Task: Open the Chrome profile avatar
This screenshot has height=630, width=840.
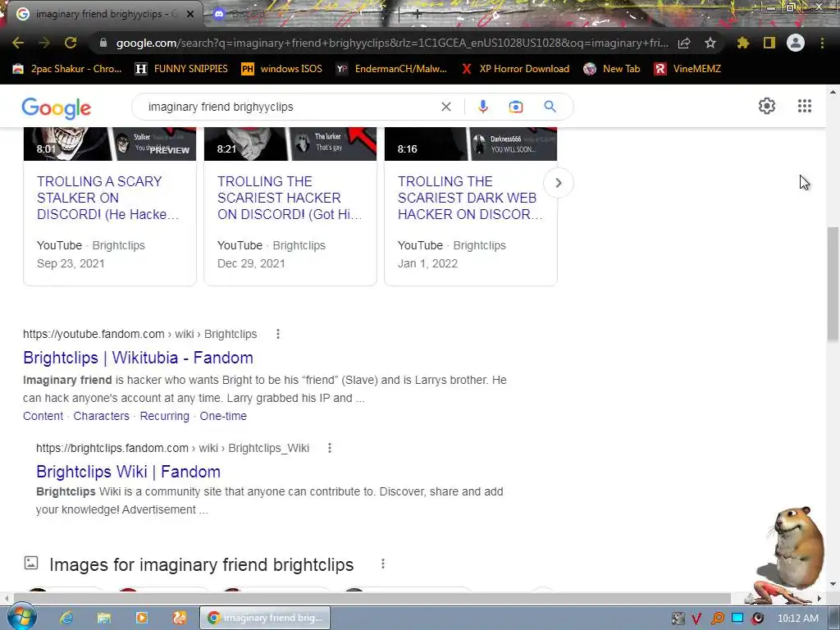Action: [x=796, y=43]
